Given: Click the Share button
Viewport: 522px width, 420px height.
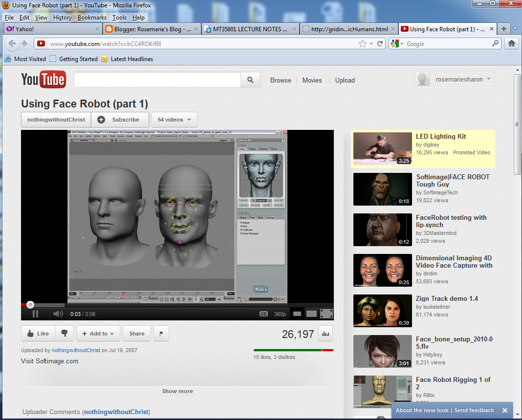Looking at the screenshot, I should tap(137, 334).
